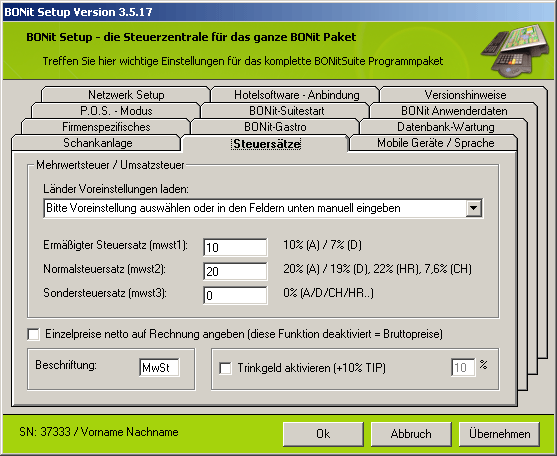This screenshot has width=557, height=456.
Task: Switch to BONit Anwenderdaten tab
Action: 454,111
